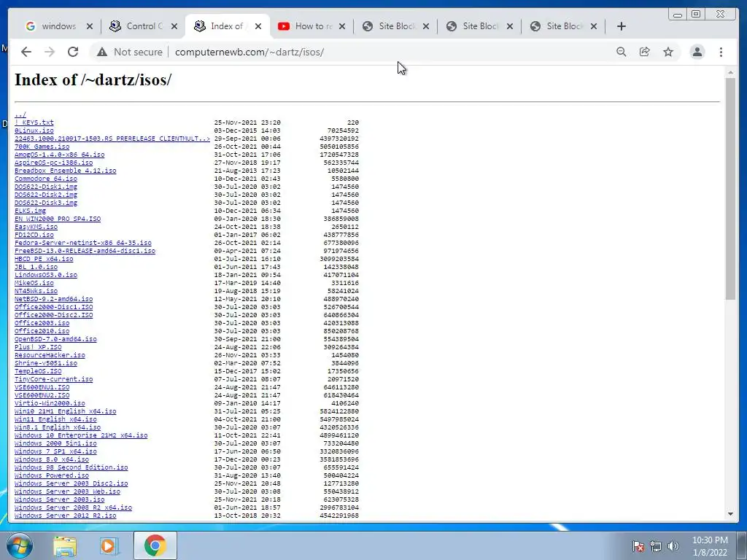Download Breadbox Ensemble 4.12.iso
Image resolution: width=747 pixels, height=560 pixels.
[x=65, y=171]
